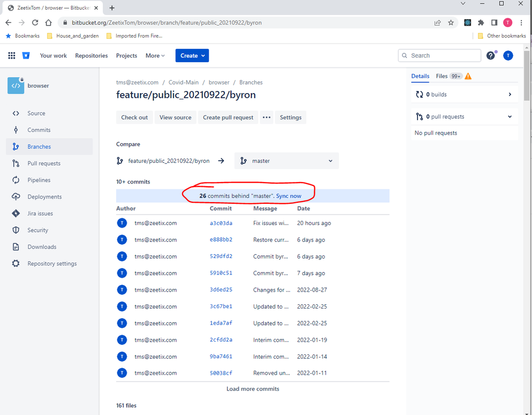Open the master destination branch dropdown
The width and height of the screenshot is (532, 415).
pos(287,161)
